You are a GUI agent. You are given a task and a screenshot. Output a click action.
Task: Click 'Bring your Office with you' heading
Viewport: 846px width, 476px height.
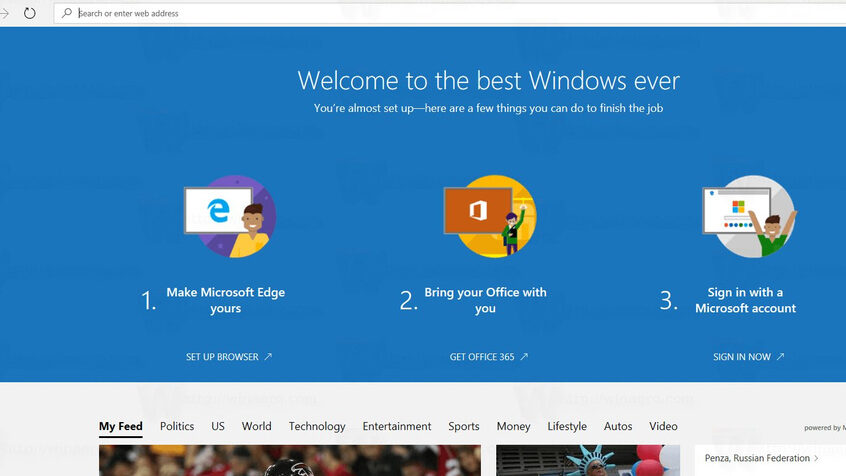(485, 300)
